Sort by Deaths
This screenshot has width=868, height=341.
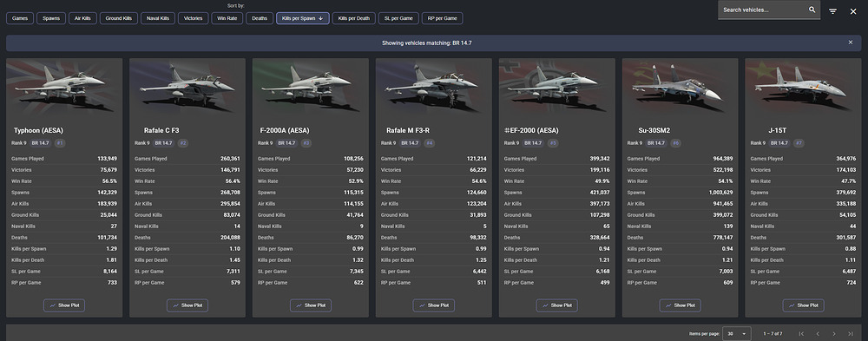(x=260, y=18)
